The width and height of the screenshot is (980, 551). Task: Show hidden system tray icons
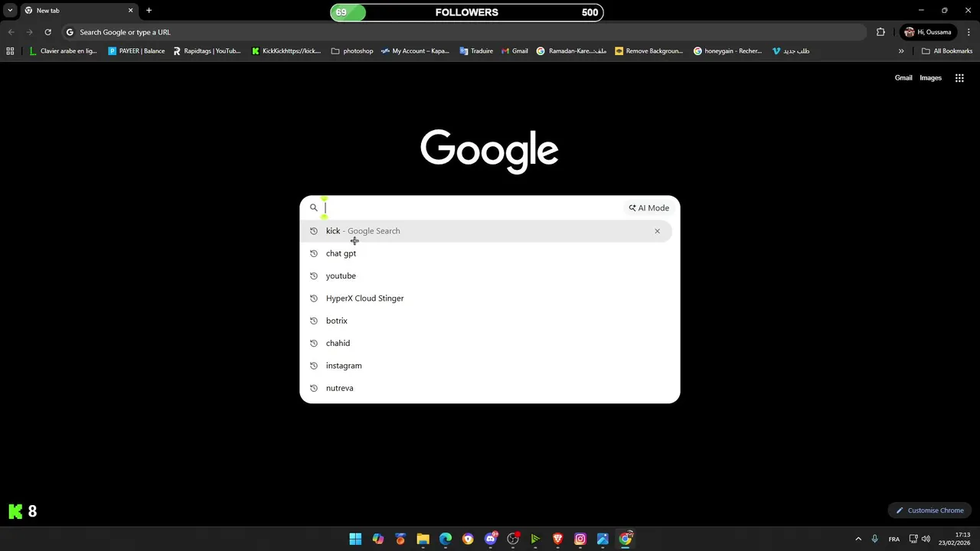(x=858, y=539)
